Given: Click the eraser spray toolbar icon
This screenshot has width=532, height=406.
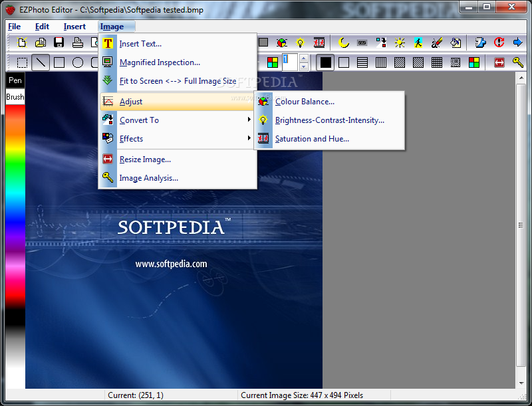Looking at the screenshot, I should coord(437,43).
